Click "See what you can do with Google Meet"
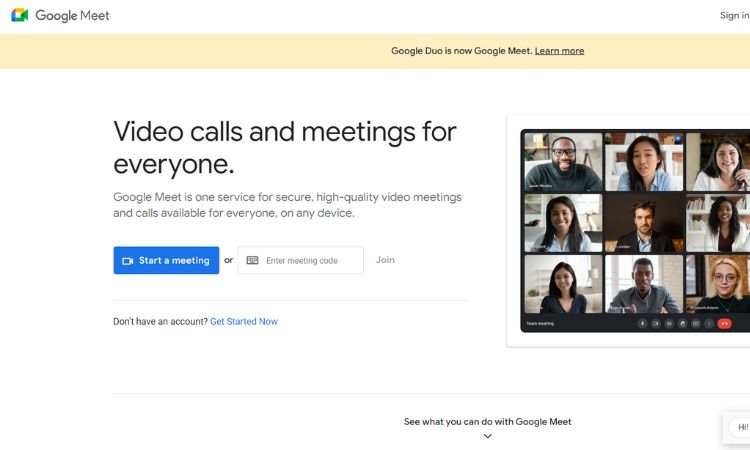The image size is (750, 450). point(487,422)
